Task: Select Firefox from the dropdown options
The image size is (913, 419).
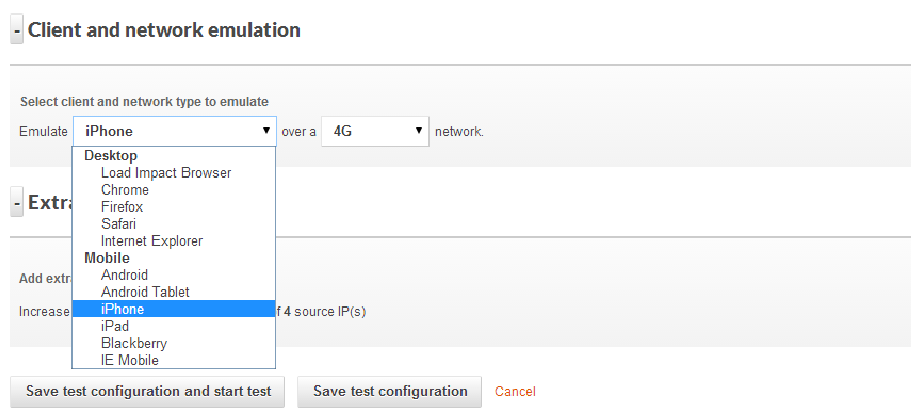Action: click(x=122, y=207)
